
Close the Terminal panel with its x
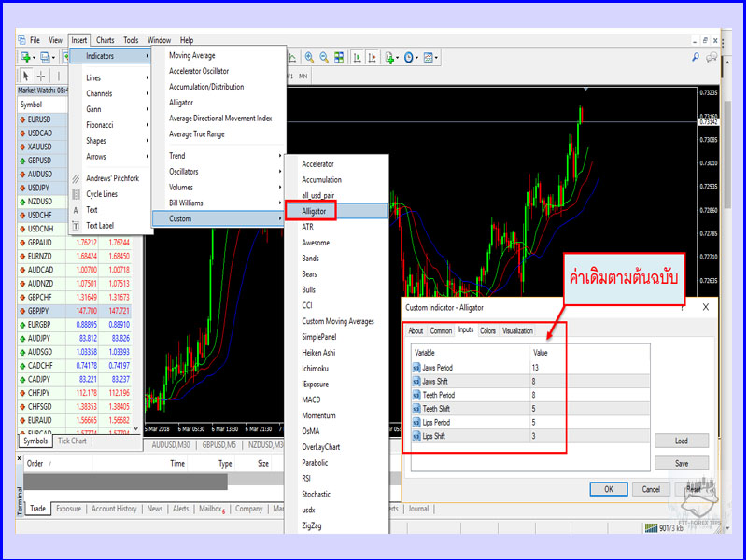point(20,458)
